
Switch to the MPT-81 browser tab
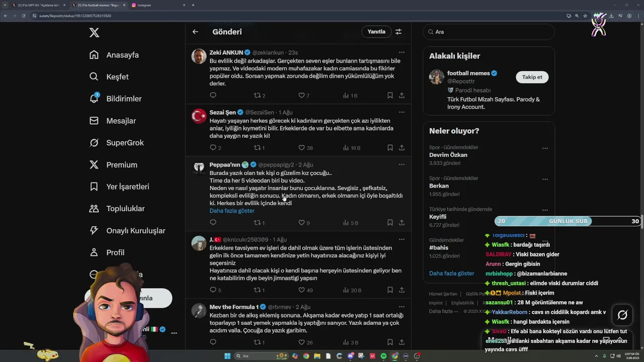tap(39, 5)
